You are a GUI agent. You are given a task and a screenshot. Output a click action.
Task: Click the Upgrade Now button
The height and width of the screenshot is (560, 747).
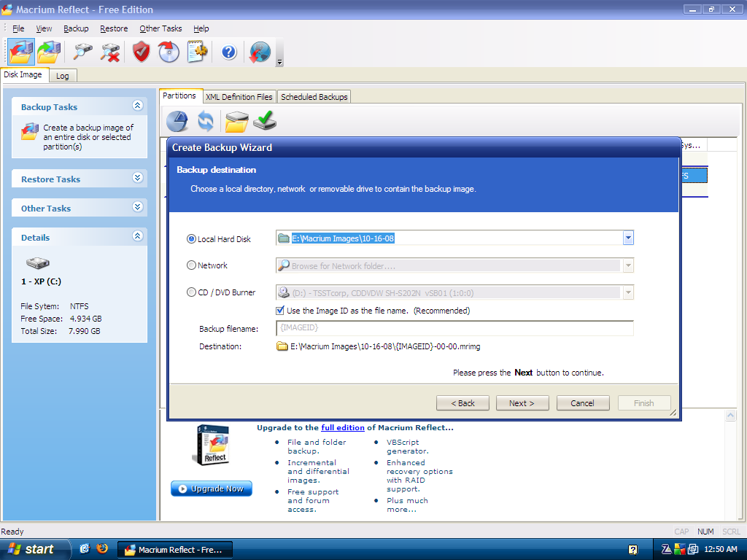(212, 489)
